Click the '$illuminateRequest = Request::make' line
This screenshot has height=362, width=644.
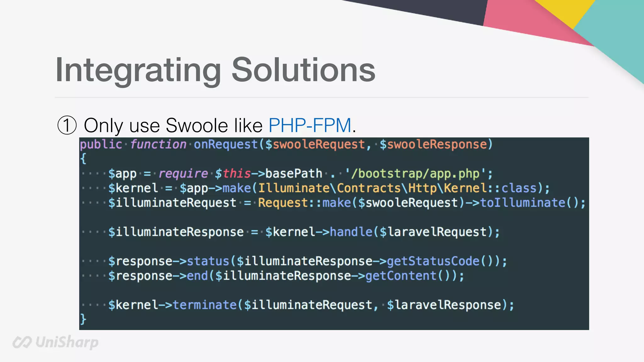(x=347, y=203)
